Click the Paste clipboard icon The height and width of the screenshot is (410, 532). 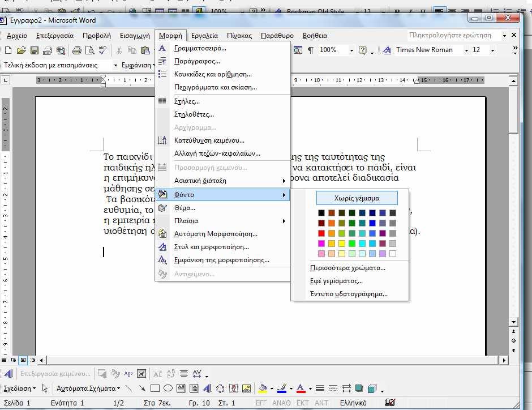point(145,50)
